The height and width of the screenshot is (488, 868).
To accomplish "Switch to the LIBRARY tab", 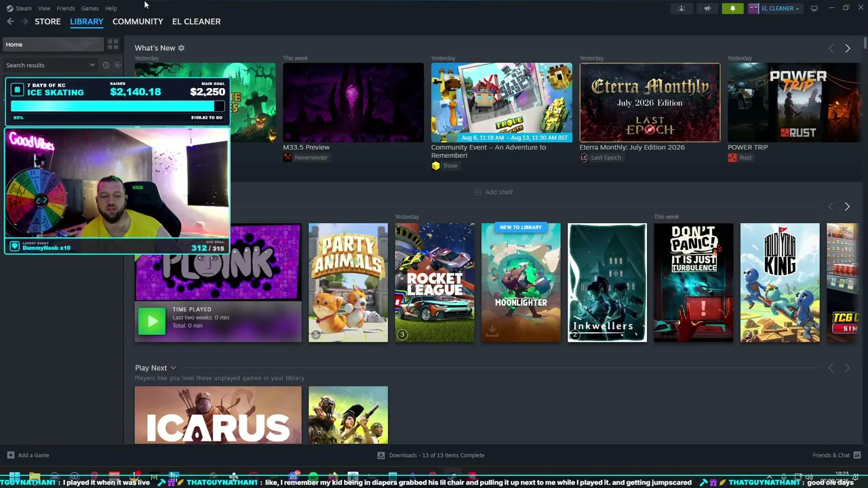I will 87,22.
